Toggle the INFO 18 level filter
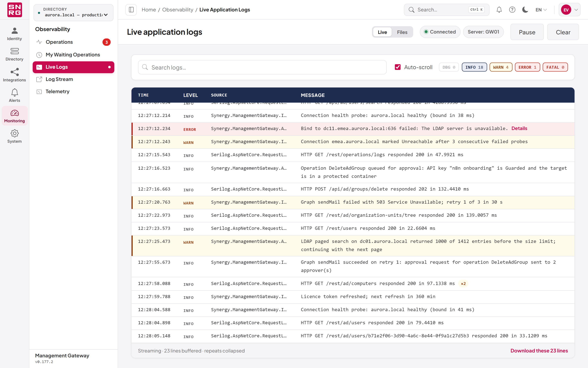The height and width of the screenshot is (368, 588). click(474, 67)
